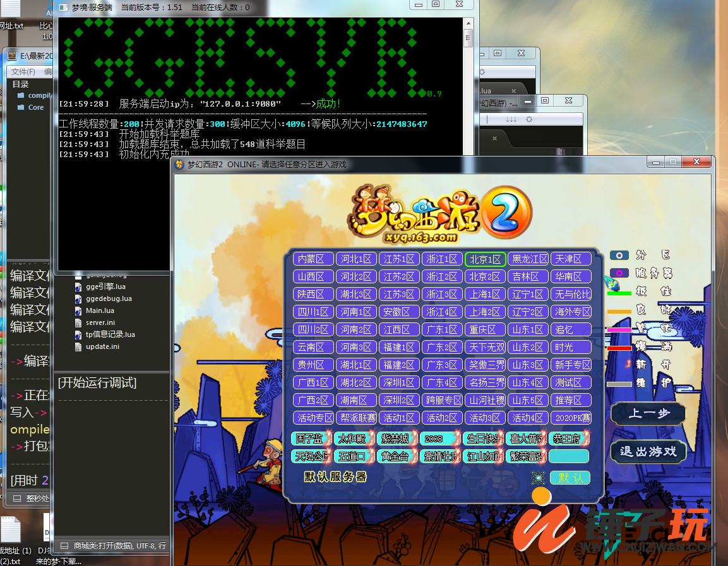Viewport: 728px width, 566px height.
Task: Choose the 紫禁城 server
Action: [397, 439]
